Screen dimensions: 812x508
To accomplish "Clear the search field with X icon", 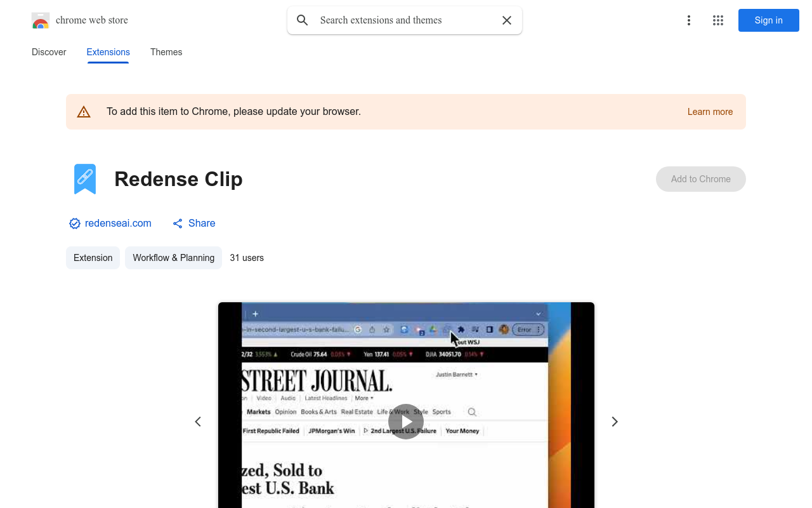I will [x=507, y=20].
